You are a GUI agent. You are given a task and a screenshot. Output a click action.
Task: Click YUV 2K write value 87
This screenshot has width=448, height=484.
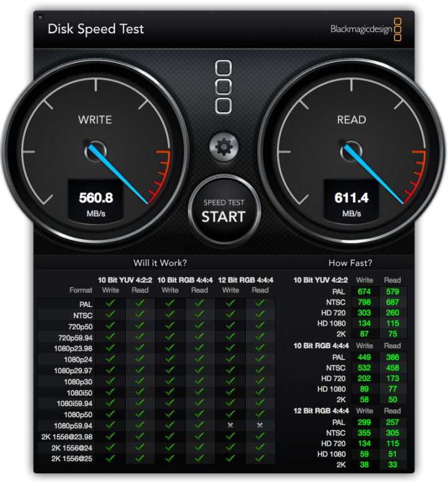click(x=364, y=334)
